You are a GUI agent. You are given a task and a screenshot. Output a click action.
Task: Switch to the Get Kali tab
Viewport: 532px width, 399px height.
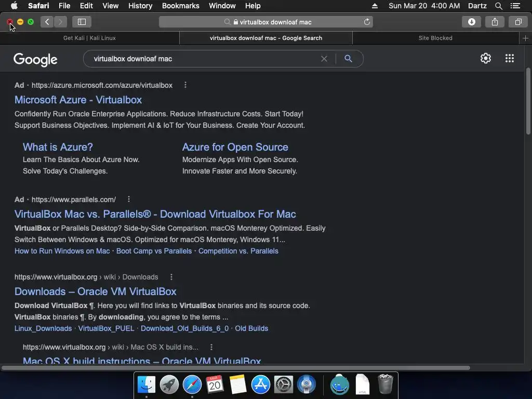pos(89,38)
